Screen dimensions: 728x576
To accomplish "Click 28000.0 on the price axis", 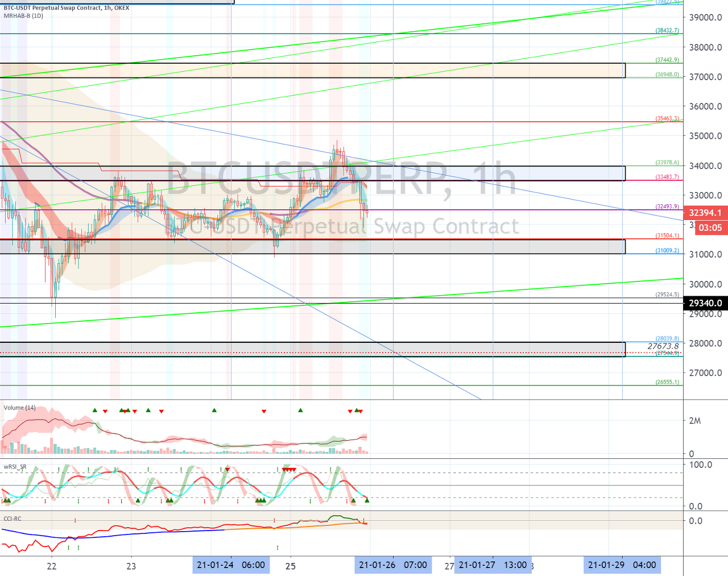I will point(705,343).
